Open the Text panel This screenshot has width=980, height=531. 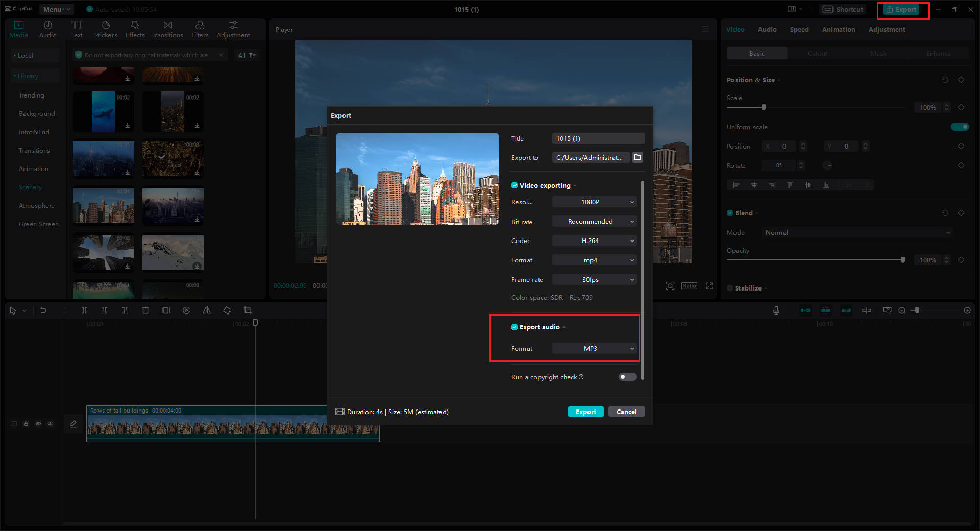[x=77, y=28]
